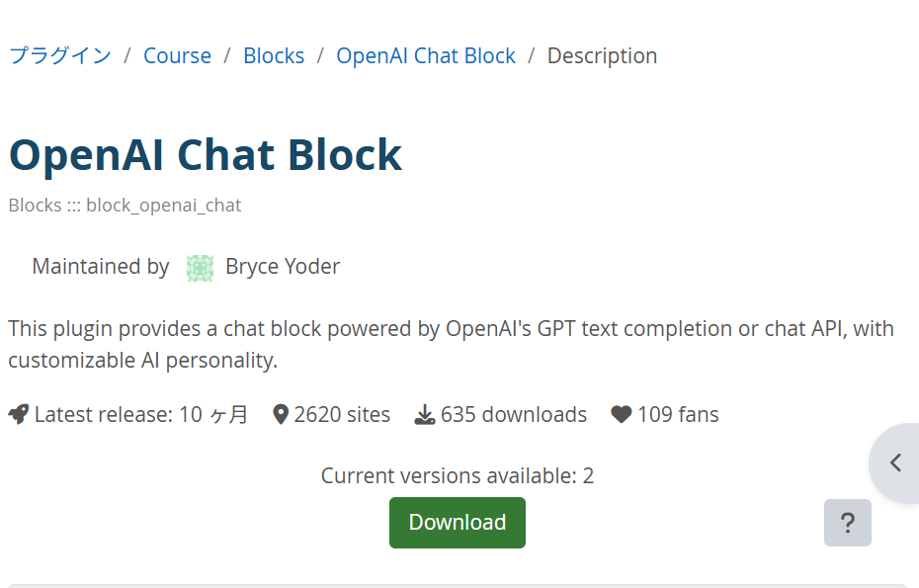
Task: Open Bryce Yoder's profile name link
Action: coord(283,267)
